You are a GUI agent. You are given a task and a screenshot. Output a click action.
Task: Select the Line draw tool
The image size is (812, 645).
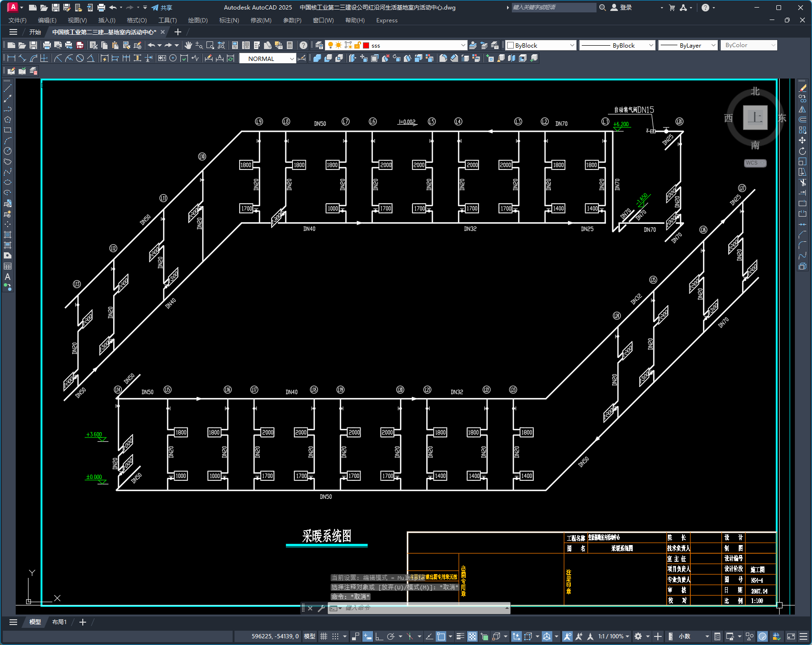pyautogui.click(x=8, y=88)
